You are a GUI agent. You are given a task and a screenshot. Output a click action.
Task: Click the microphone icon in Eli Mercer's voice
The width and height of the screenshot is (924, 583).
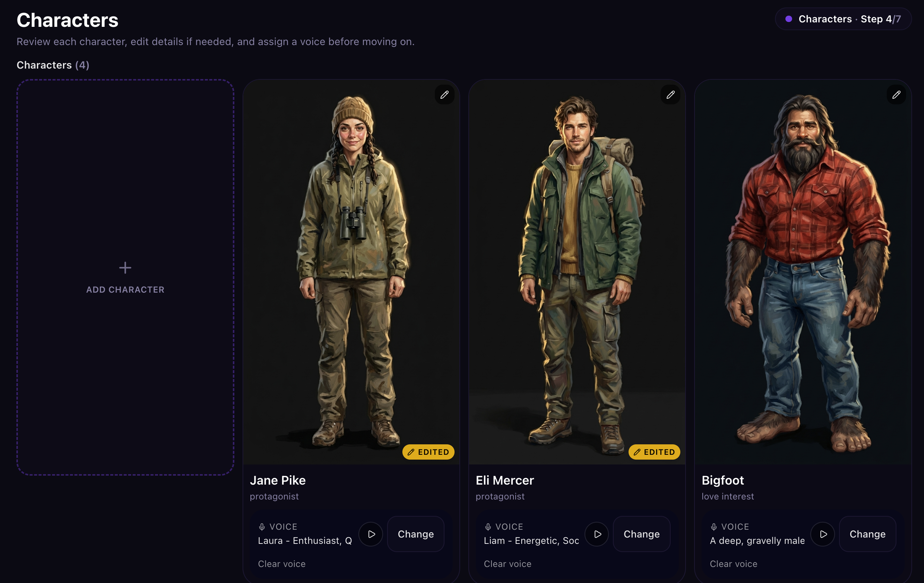point(488,527)
